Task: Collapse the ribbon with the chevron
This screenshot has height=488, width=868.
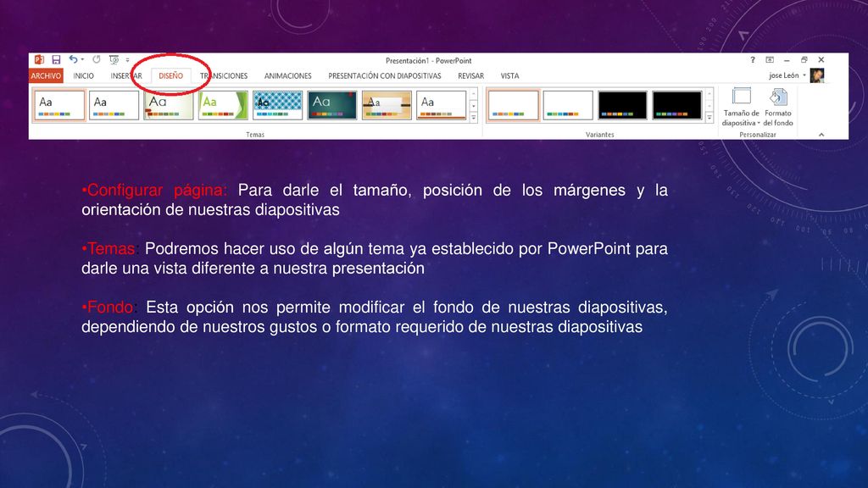Action: 821,135
